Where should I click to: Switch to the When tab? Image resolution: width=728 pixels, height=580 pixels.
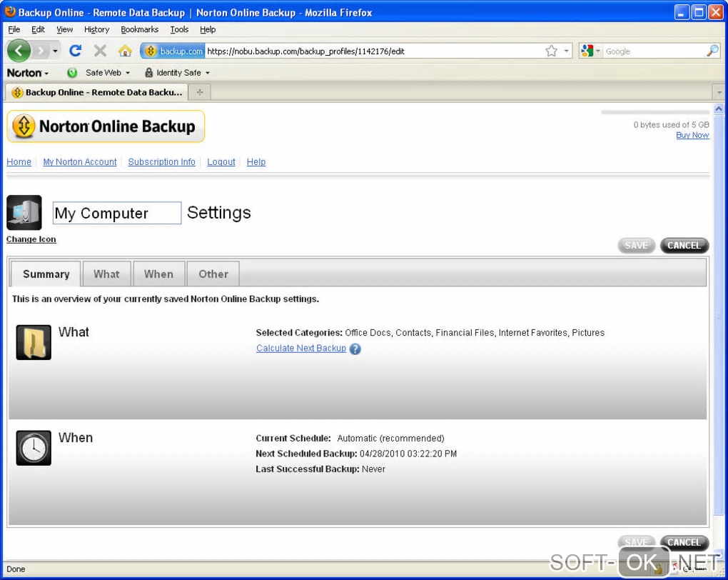(x=158, y=274)
